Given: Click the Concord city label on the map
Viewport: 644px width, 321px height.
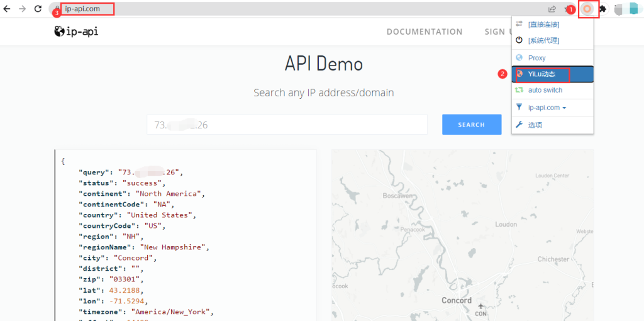Looking at the screenshot, I should click(x=457, y=300).
